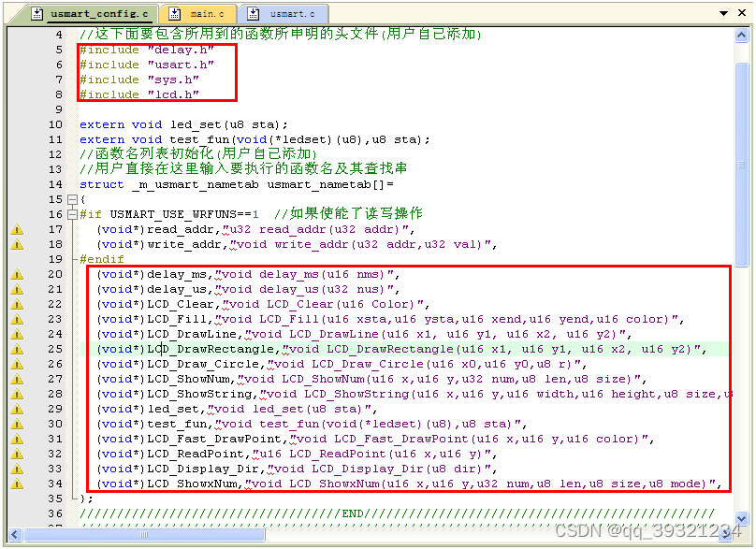The width and height of the screenshot is (756, 549).
Task: Click the write_addr entry on line 18
Action: point(297,244)
